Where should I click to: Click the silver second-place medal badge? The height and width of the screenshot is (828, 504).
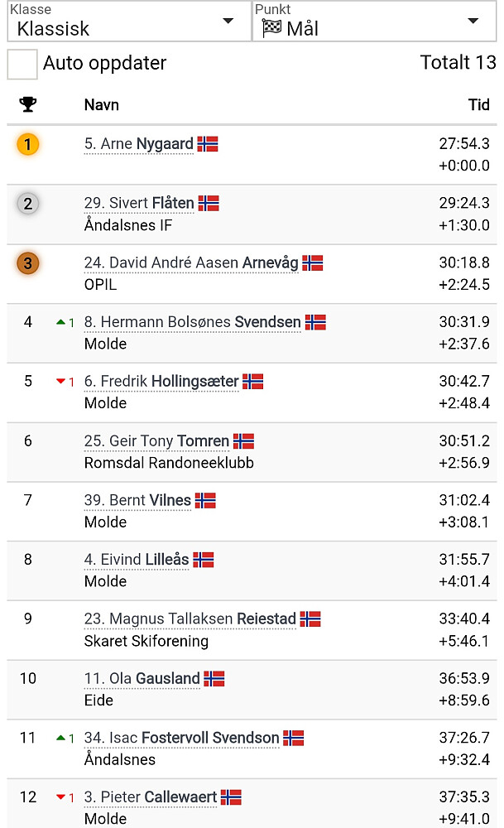28,204
